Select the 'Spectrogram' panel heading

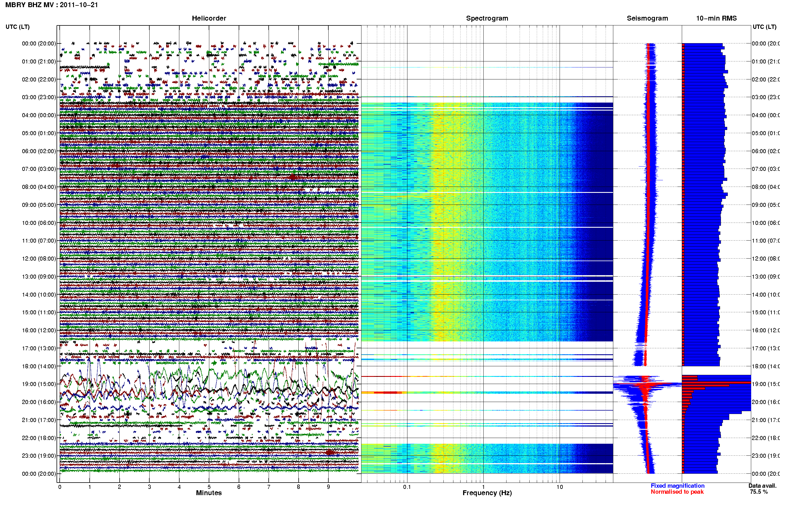(x=487, y=18)
